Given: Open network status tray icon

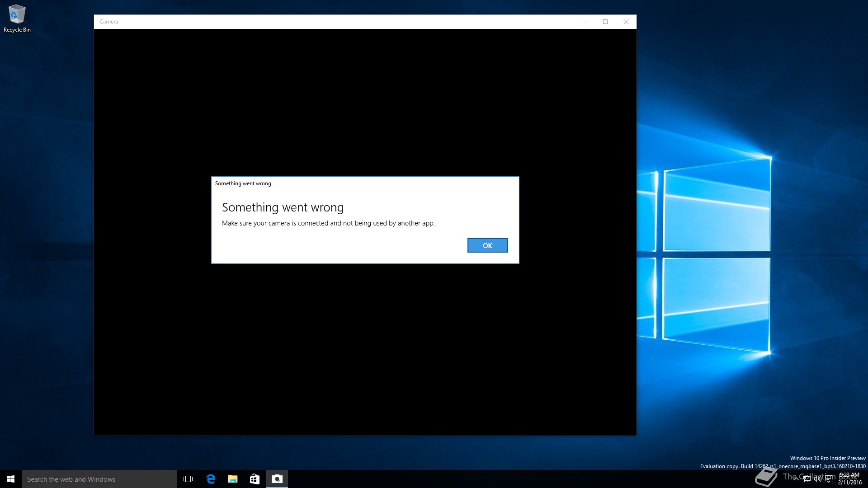Looking at the screenshot, I should coord(807,479).
